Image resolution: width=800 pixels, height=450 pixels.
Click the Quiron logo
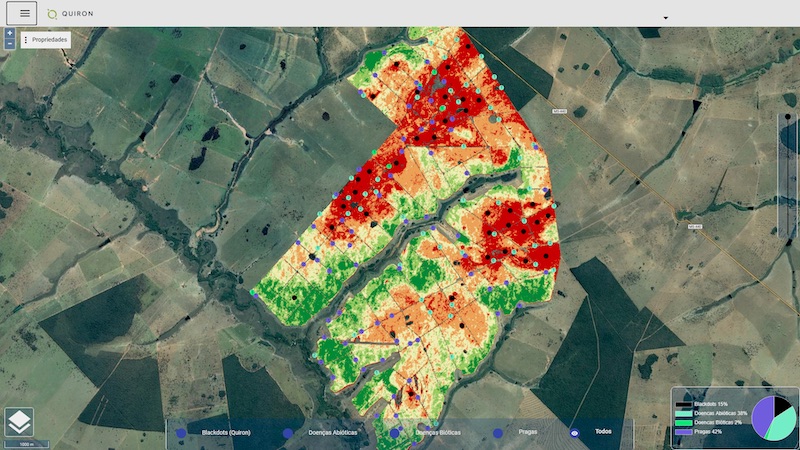coord(70,14)
